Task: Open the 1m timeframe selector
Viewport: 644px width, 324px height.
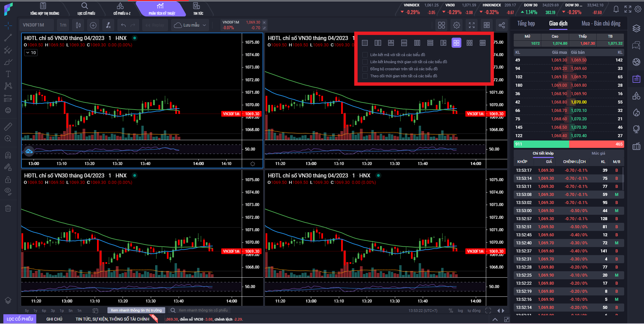Action: coord(63,25)
